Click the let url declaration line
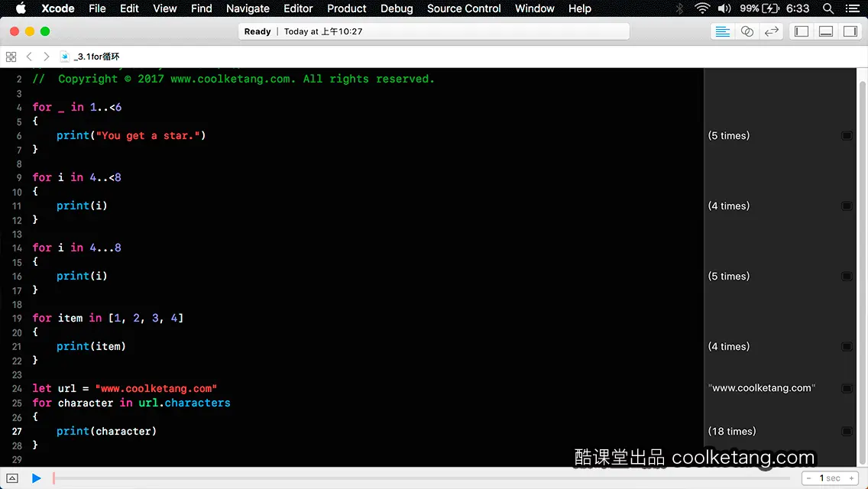868x489 pixels. point(125,389)
